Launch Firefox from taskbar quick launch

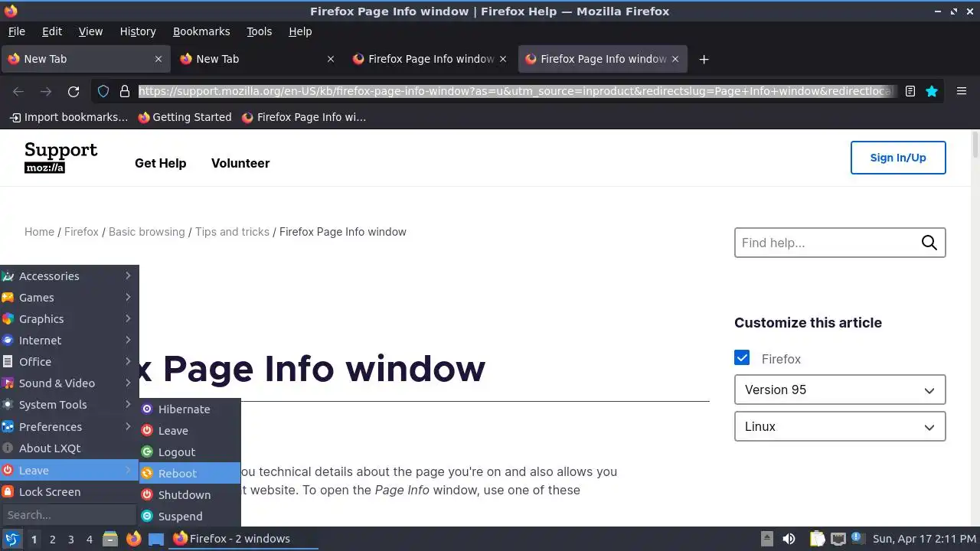tap(133, 539)
